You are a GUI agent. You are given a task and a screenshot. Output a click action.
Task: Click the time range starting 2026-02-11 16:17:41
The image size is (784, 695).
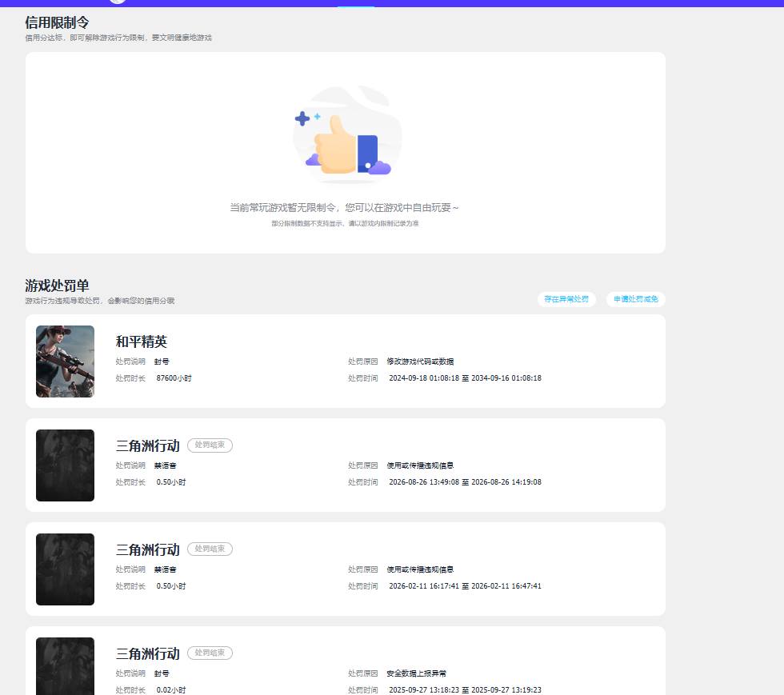[465, 586]
